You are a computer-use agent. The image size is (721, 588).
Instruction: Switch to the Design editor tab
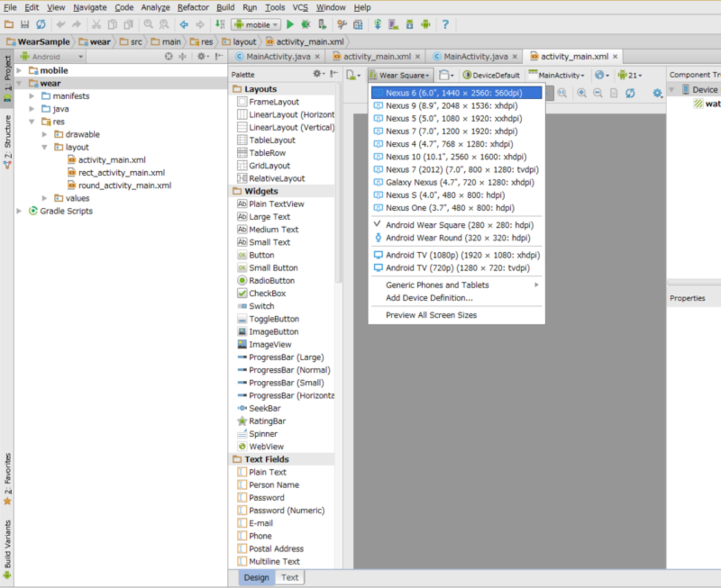(256, 577)
